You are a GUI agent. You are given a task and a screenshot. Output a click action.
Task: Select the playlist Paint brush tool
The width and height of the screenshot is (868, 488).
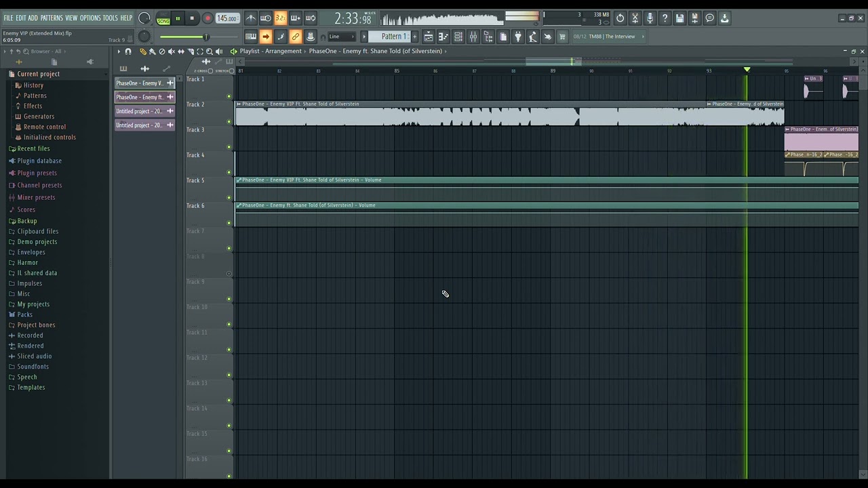152,52
